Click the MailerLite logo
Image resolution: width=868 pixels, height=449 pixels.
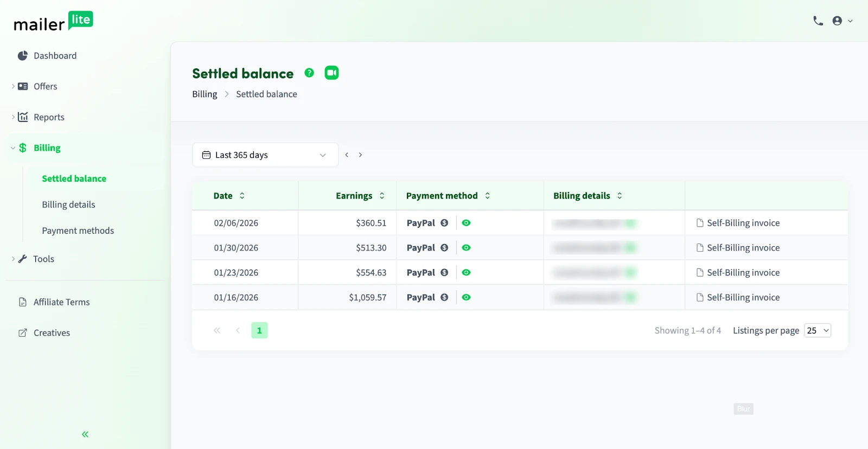click(53, 22)
